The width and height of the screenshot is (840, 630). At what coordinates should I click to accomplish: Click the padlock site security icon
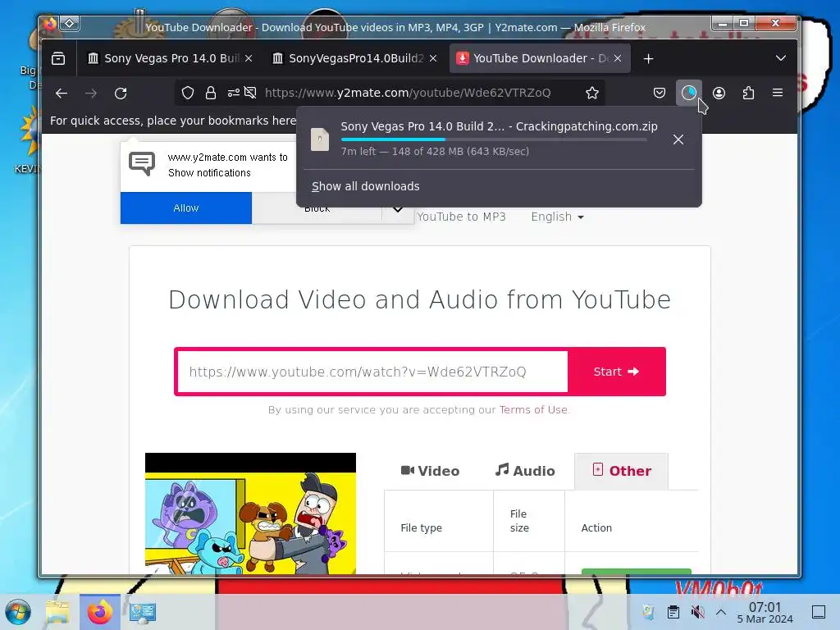click(x=211, y=94)
